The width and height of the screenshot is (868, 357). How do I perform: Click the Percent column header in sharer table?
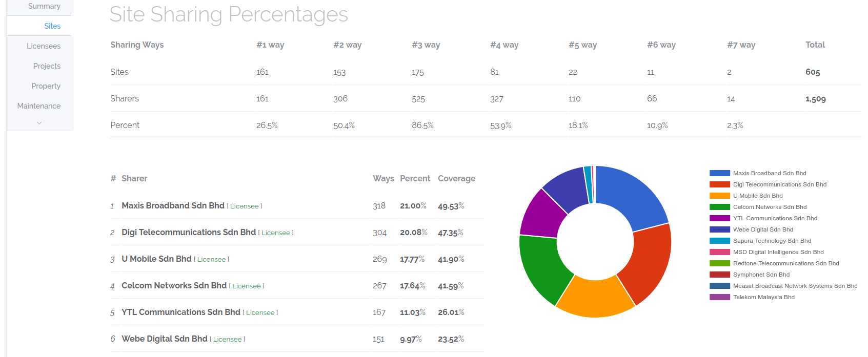415,178
